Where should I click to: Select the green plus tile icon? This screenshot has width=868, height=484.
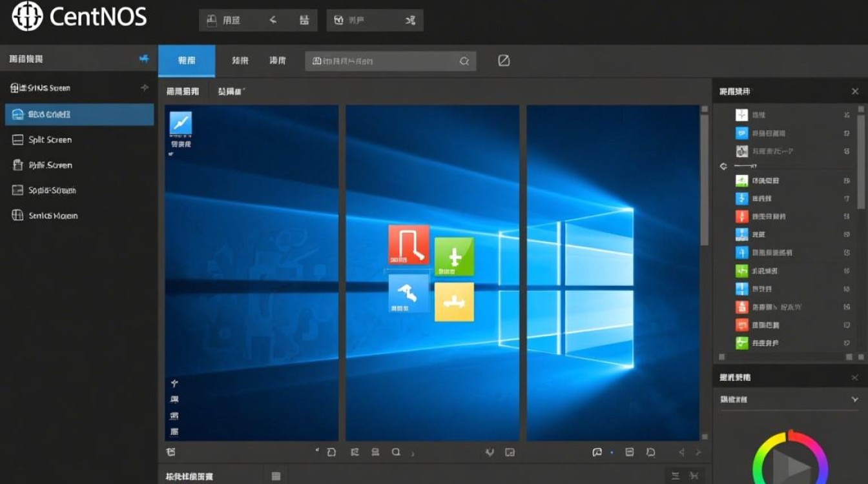coord(455,257)
